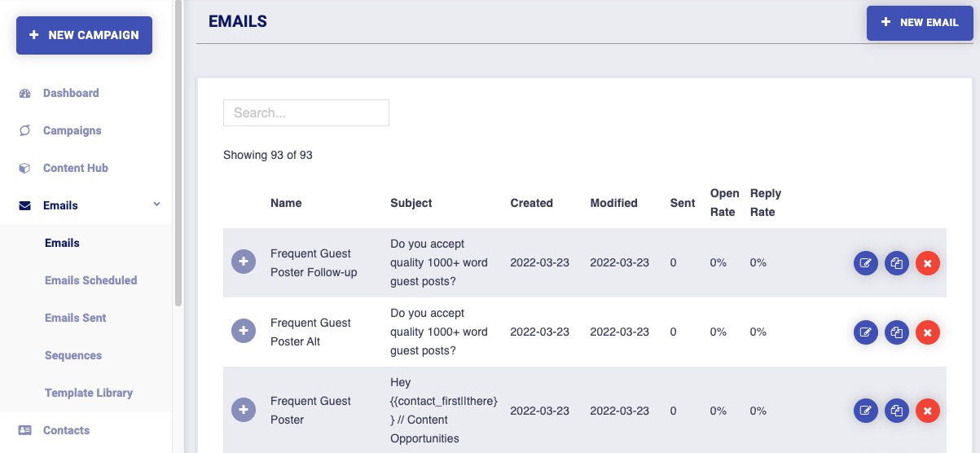
Task: Click the sidebar vertical scrollbar
Action: 178,155
